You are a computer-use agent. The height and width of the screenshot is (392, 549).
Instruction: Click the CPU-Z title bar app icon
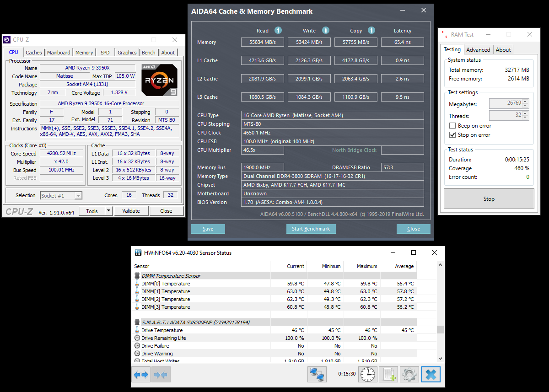click(7, 40)
